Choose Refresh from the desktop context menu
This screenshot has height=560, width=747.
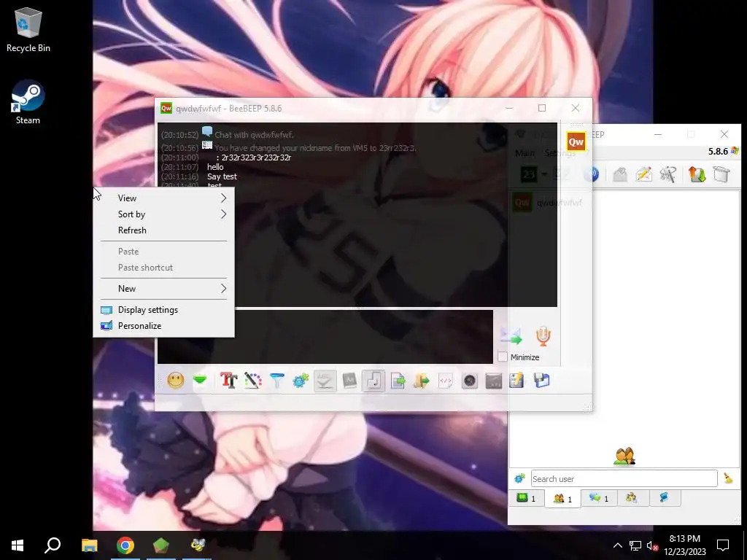click(x=163, y=230)
